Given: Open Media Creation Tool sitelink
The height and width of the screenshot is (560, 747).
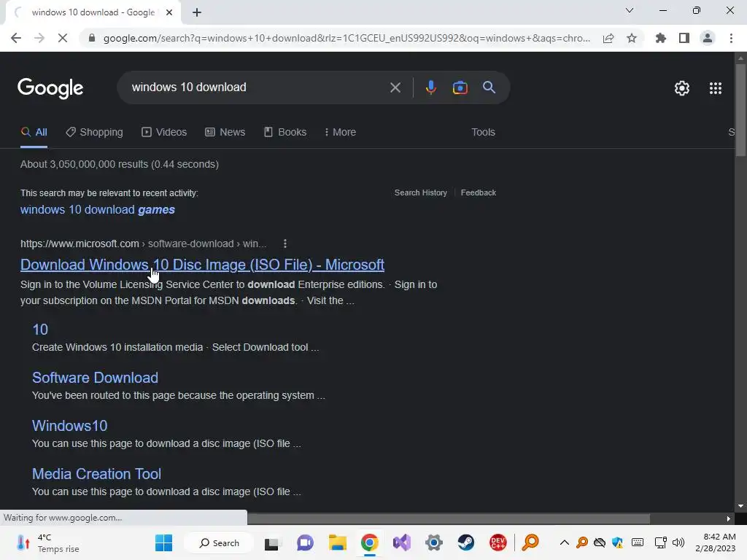Looking at the screenshot, I should coord(96,474).
